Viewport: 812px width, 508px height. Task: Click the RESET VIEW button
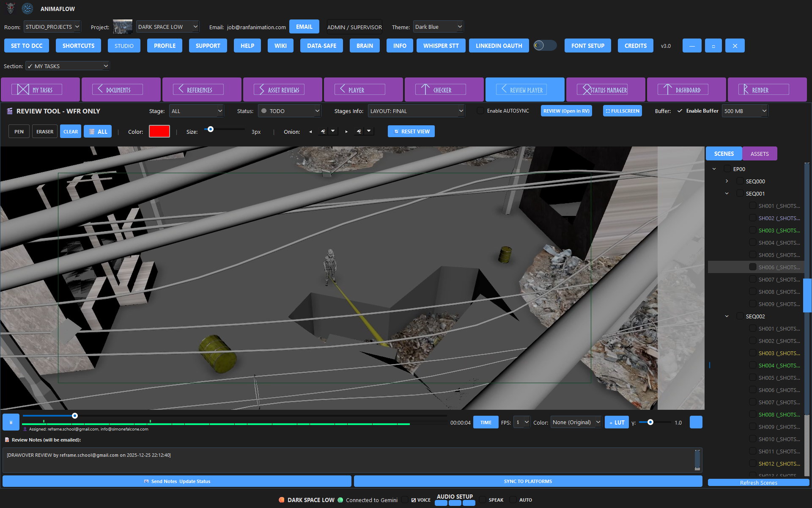coord(411,132)
